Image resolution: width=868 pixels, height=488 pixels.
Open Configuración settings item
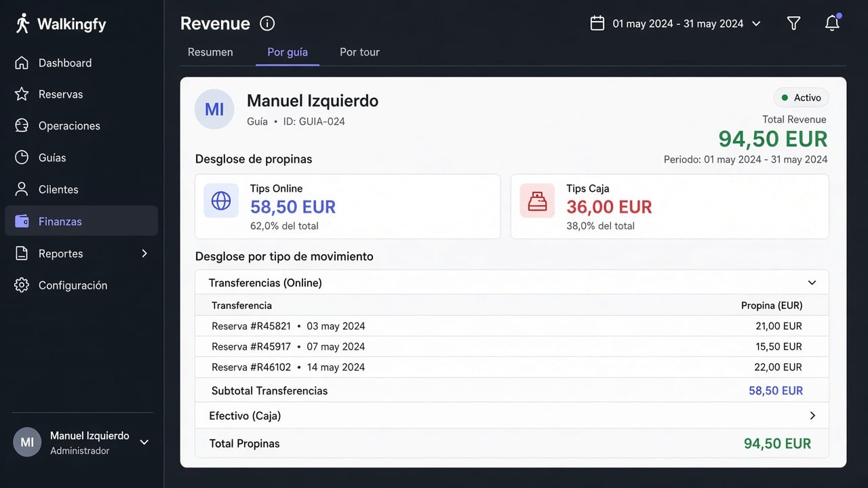pyautogui.click(x=81, y=285)
